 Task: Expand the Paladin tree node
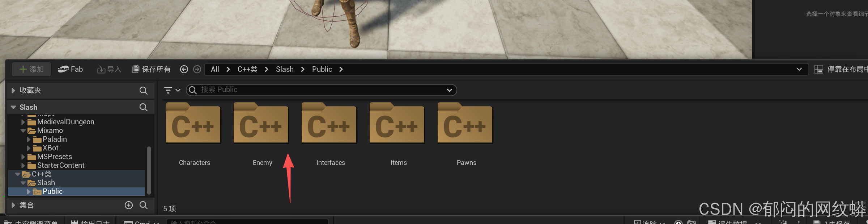(x=29, y=139)
